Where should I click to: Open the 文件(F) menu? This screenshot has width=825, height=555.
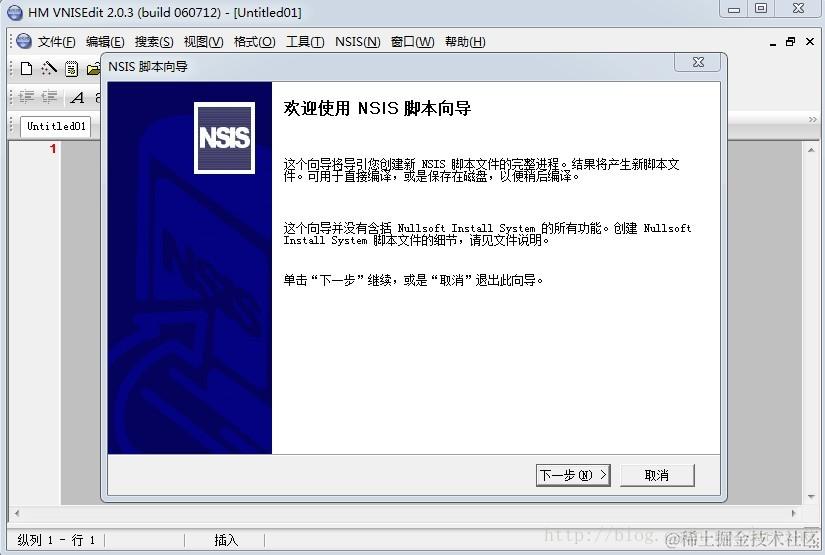click(56, 42)
